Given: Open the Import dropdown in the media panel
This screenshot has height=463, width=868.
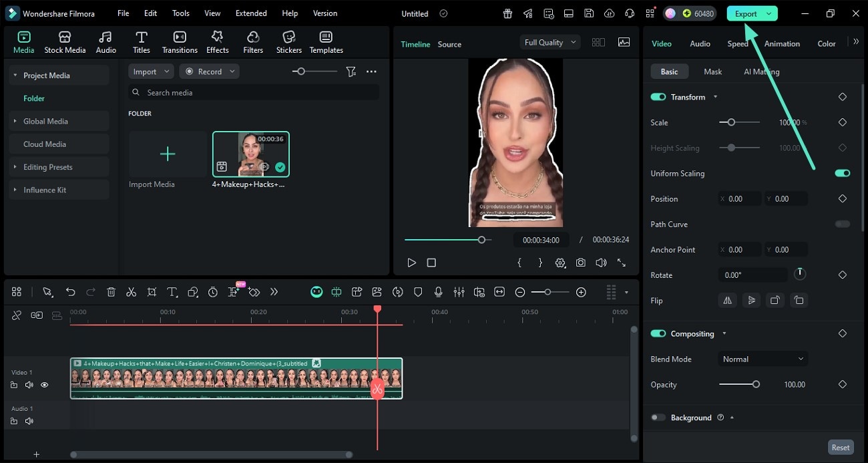Looking at the screenshot, I should (x=150, y=71).
